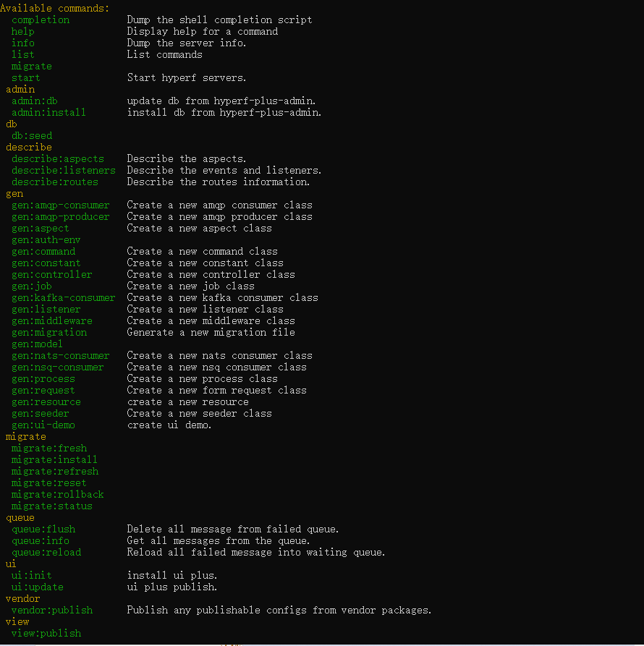Click the 'queue:reload' command
Screen dimensions: 644x646
pos(46,552)
